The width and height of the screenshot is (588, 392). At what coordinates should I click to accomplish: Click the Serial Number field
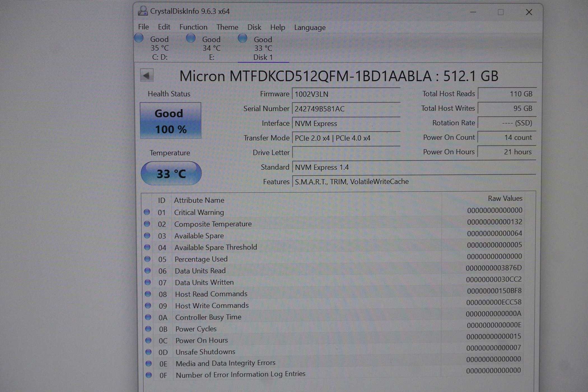pyautogui.click(x=346, y=109)
